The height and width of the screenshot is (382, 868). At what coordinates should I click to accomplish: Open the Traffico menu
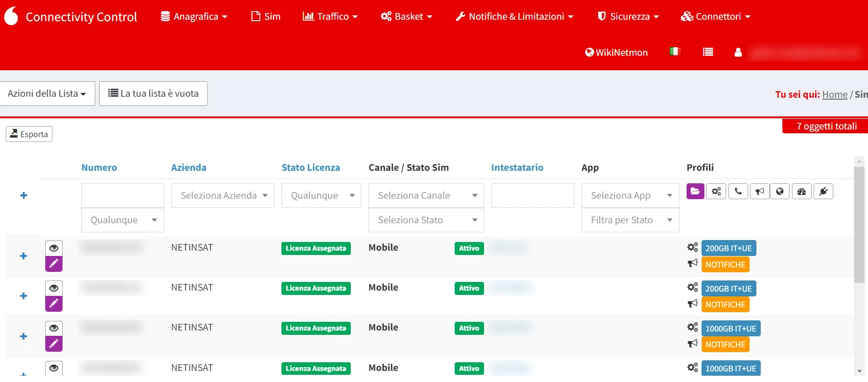click(x=330, y=16)
